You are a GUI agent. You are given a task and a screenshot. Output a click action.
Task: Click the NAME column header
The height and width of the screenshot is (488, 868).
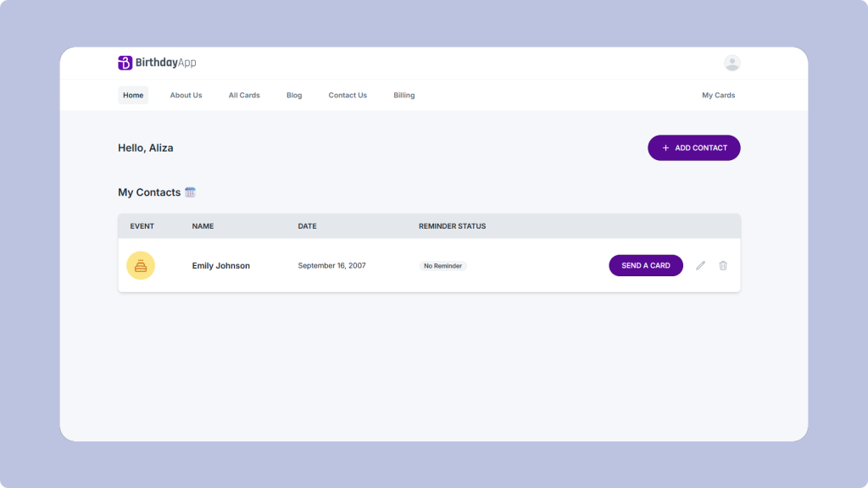coord(203,226)
